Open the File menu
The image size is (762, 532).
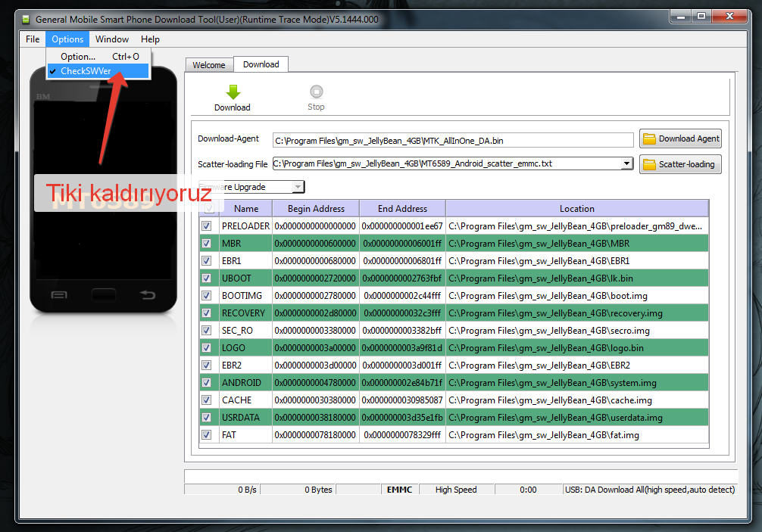[33, 39]
